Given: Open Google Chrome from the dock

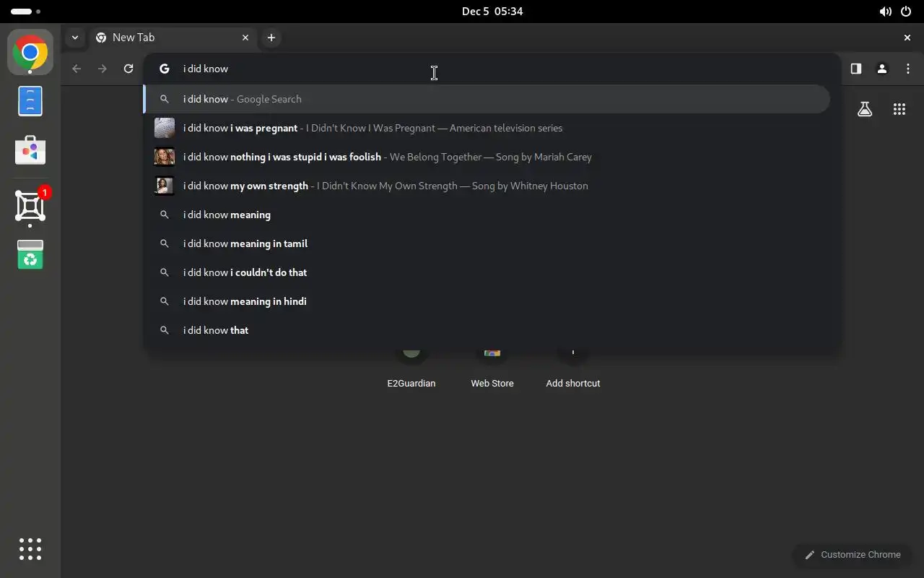Looking at the screenshot, I should 30,52.
